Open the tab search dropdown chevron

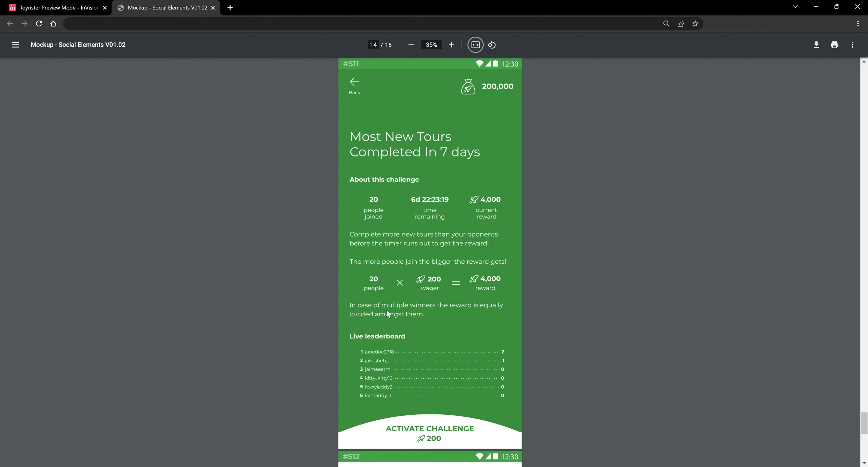click(x=795, y=7)
